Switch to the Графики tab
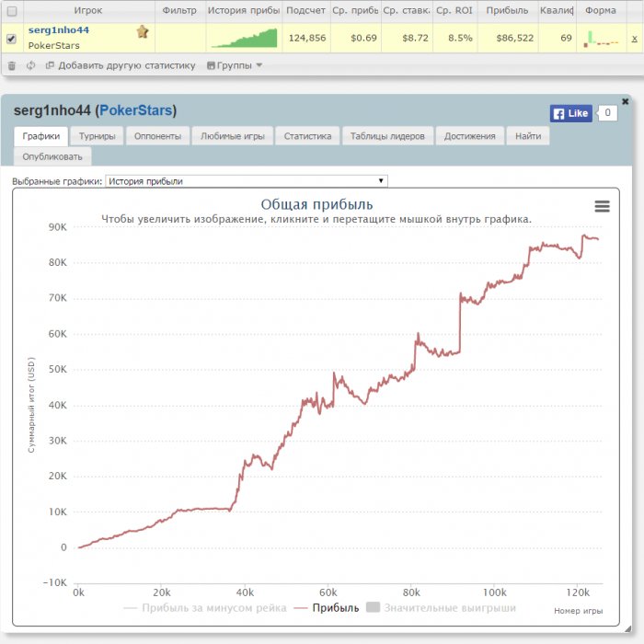This screenshot has height=644, width=644. pyautogui.click(x=41, y=136)
